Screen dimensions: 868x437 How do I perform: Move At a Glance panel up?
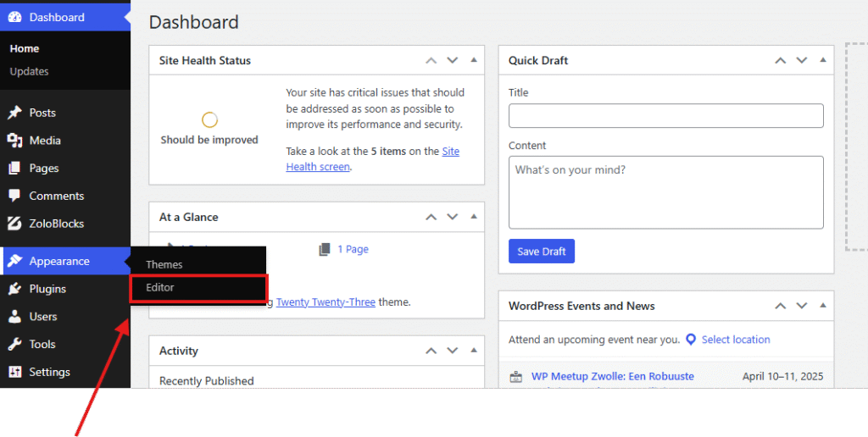click(x=431, y=217)
